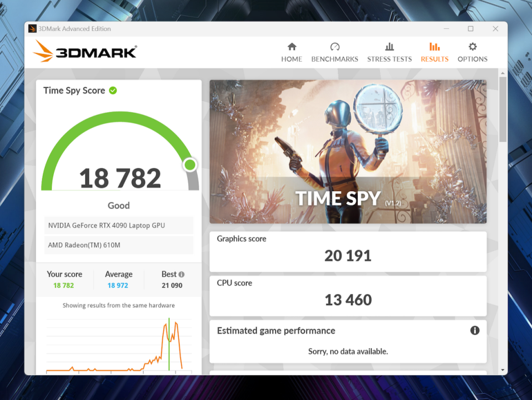532x400 pixels.
Task: Click the Best value 21 090
Action: (x=172, y=286)
